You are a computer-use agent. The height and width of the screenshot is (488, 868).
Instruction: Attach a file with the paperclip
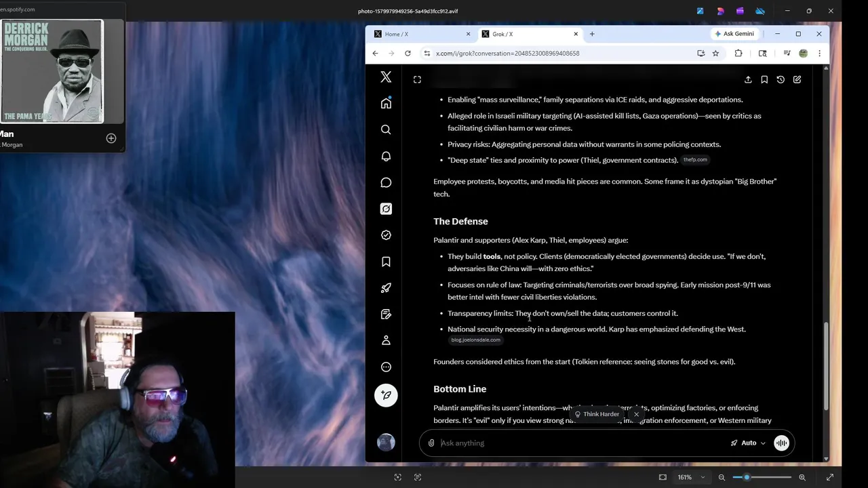[431, 443]
